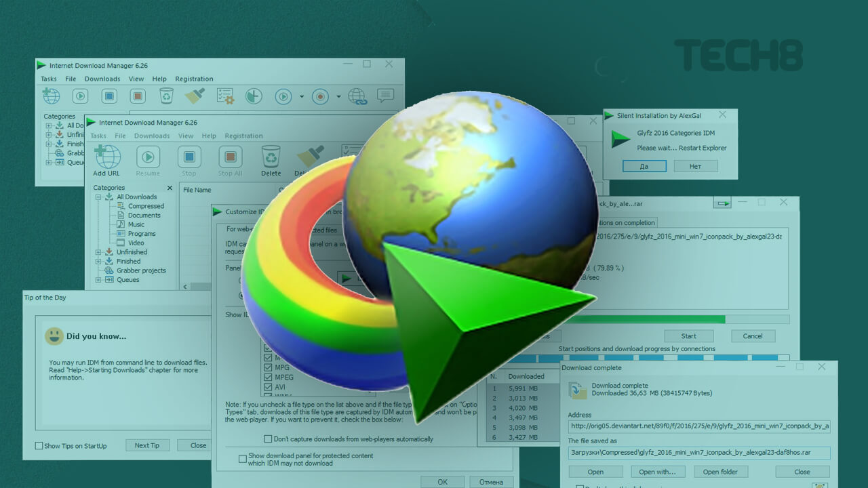The height and width of the screenshot is (488, 868).
Task: Click Stop button in front IDM window
Action: [189, 161]
